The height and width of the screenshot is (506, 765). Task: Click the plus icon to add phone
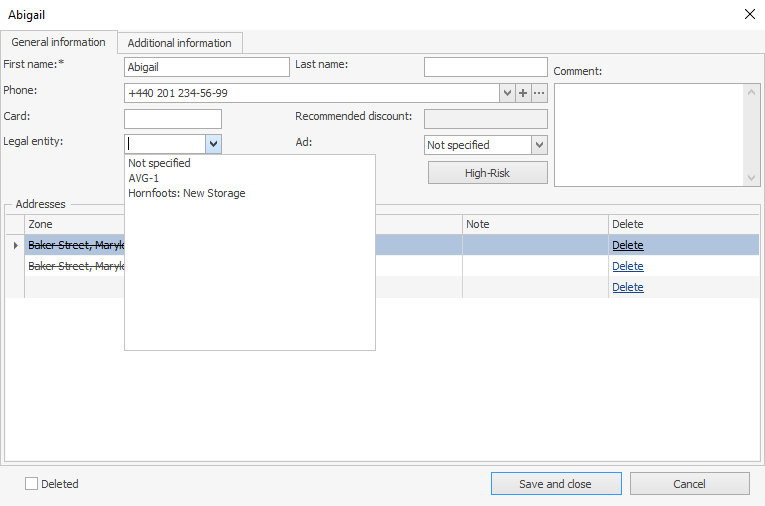[x=522, y=93]
